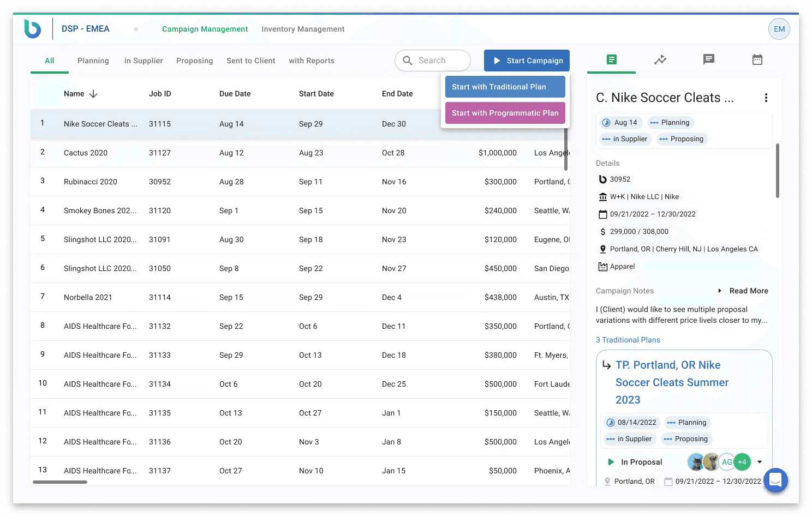Image resolution: width=812 pixels, height=517 pixels.
Task: Click the in Supplier chip under campaign title
Action: coord(625,139)
